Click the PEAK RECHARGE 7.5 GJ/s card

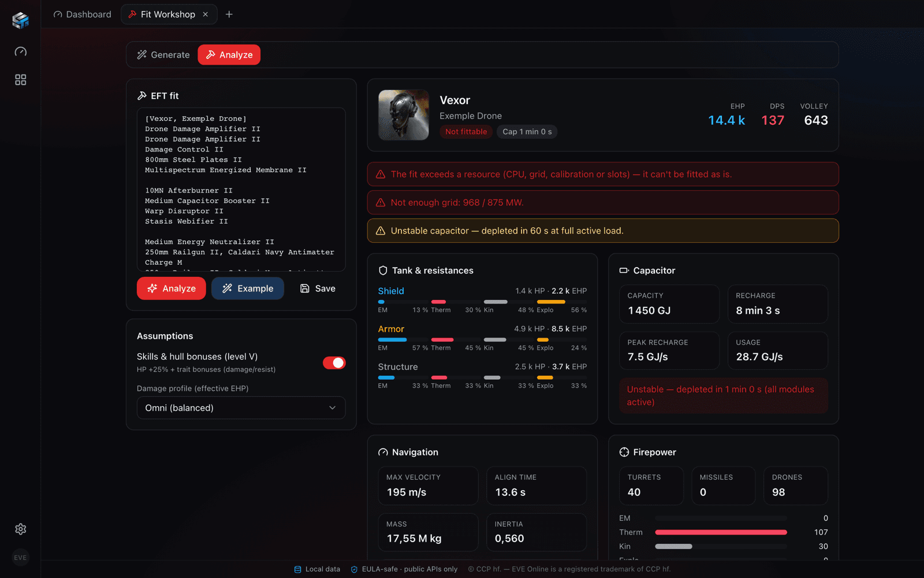[x=669, y=351]
